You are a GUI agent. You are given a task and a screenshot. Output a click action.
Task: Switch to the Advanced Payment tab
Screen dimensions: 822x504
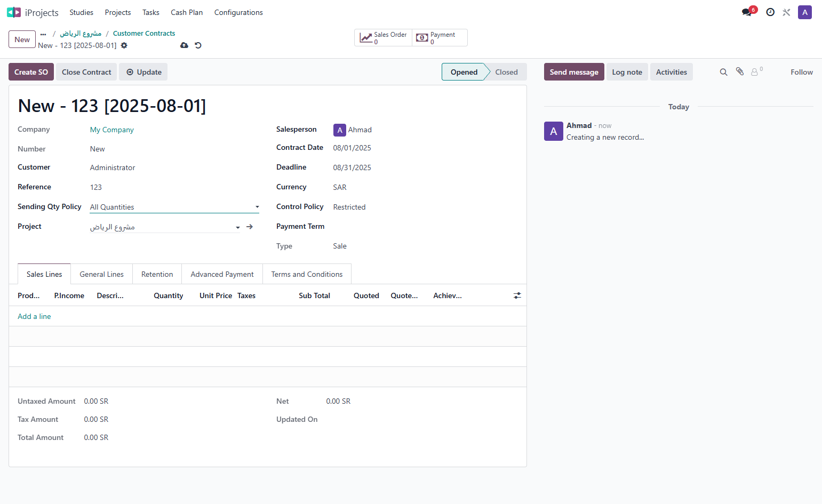222,274
